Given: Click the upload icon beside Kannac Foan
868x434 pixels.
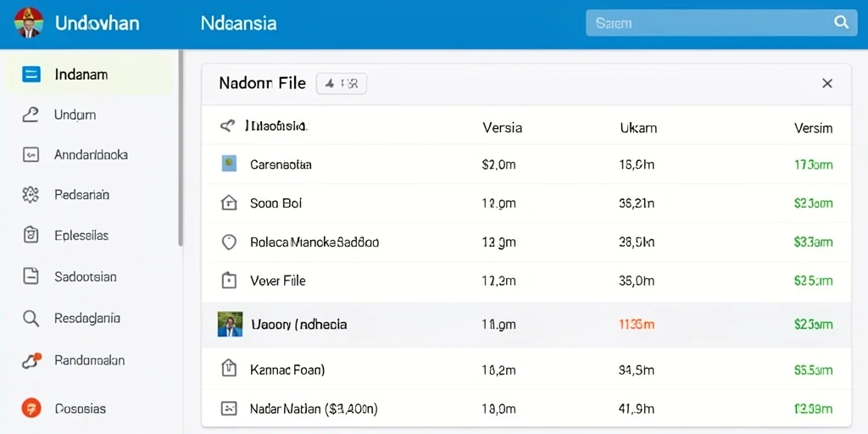Looking at the screenshot, I should (x=229, y=369).
